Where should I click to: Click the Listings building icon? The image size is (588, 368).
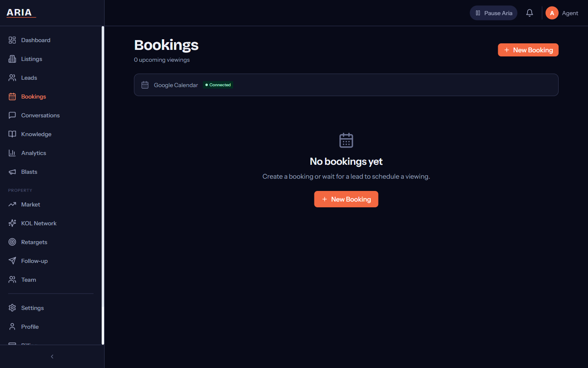point(12,58)
